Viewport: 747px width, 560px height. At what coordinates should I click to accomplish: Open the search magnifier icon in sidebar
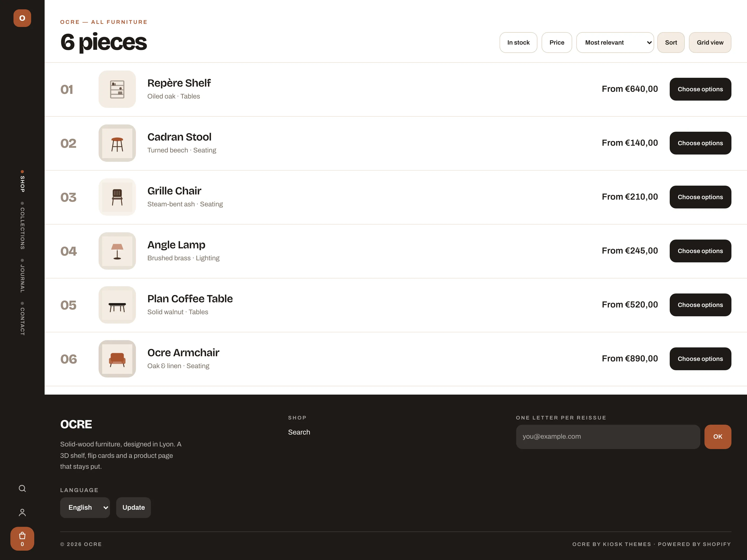click(22, 488)
